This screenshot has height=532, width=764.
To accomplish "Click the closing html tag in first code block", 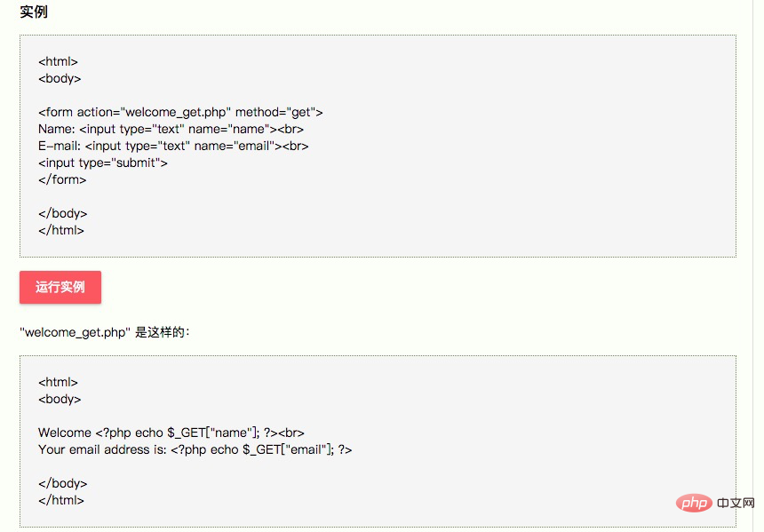I will (x=61, y=230).
